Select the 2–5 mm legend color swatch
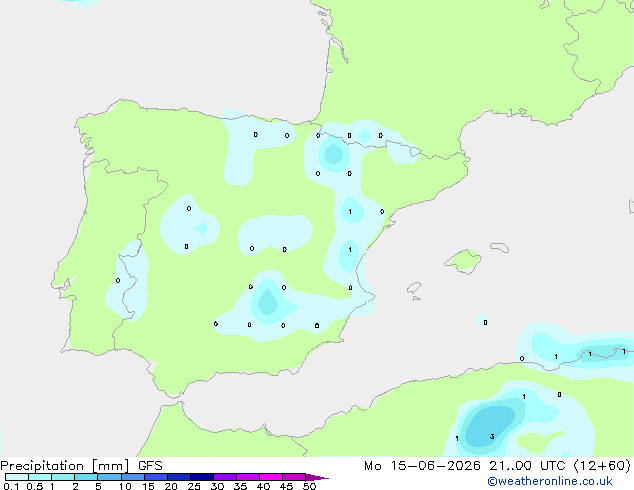Image resolution: width=634 pixels, height=490 pixels. tap(86, 477)
